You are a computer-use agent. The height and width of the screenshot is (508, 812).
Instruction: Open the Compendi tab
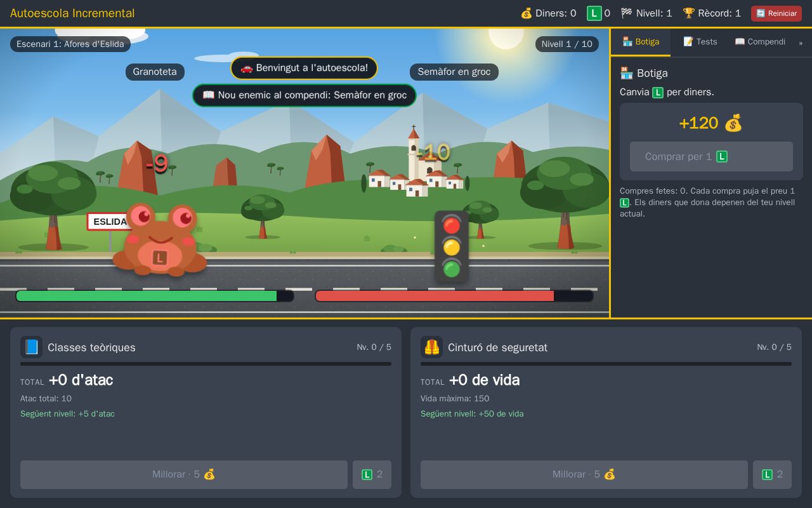760,42
